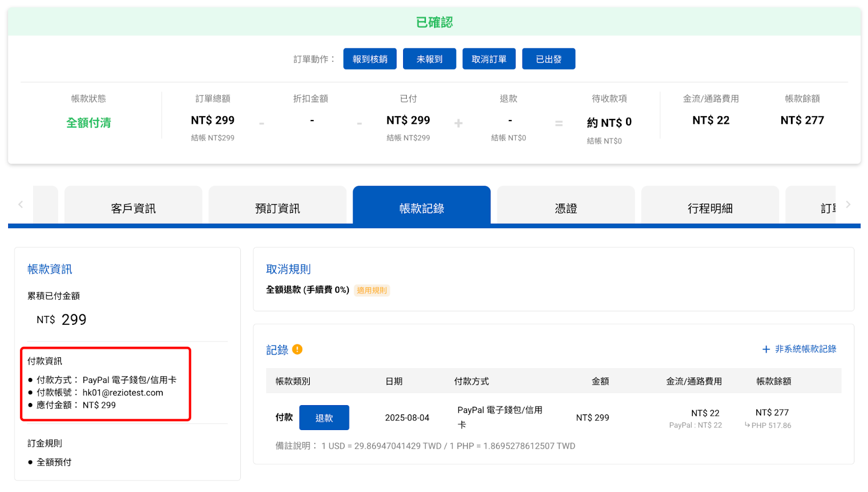Click the 備註說明 exchange rate note
Screen dimensions: 868x492
[x=425, y=446]
